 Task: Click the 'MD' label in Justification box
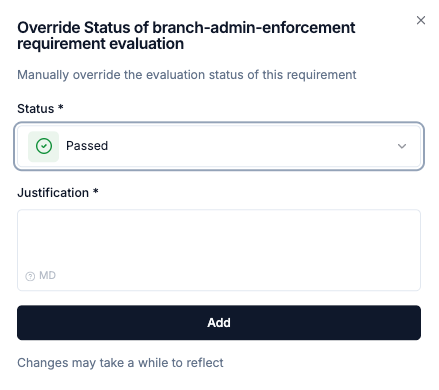click(x=47, y=275)
